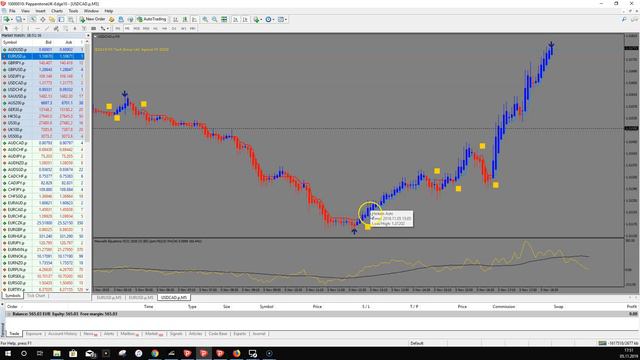Screen dimensions: 640x360
Task: Expand the Indicators dropdown arrow
Action: [261, 20]
